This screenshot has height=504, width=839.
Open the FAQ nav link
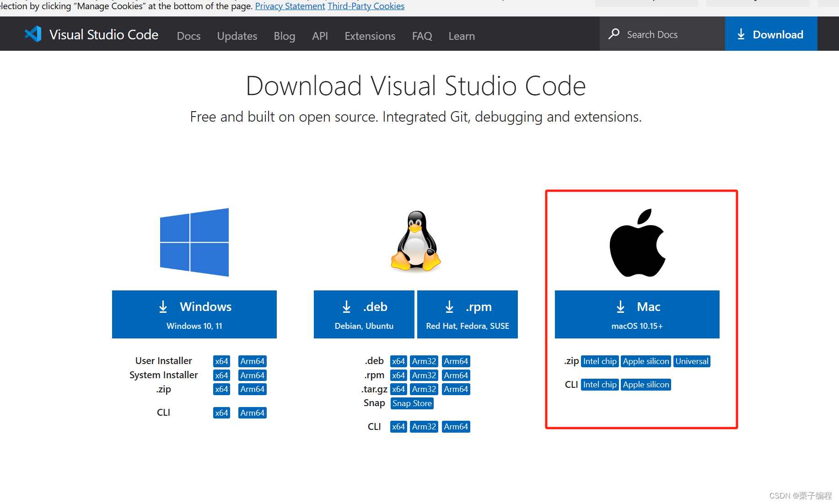pos(422,36)
